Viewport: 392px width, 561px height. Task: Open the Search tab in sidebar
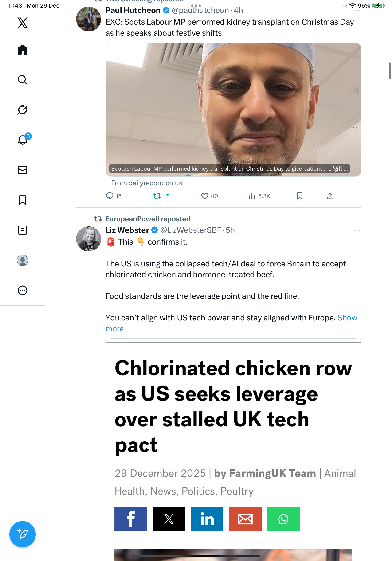[x=22, y=80]
